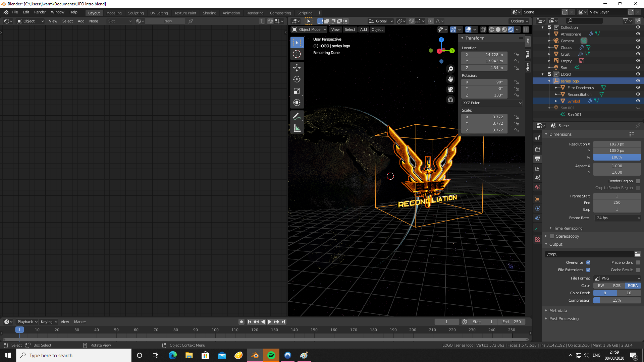Expand the Post Processing panel
The height and width of the screenshot is (362, 644).
point(563,319)
